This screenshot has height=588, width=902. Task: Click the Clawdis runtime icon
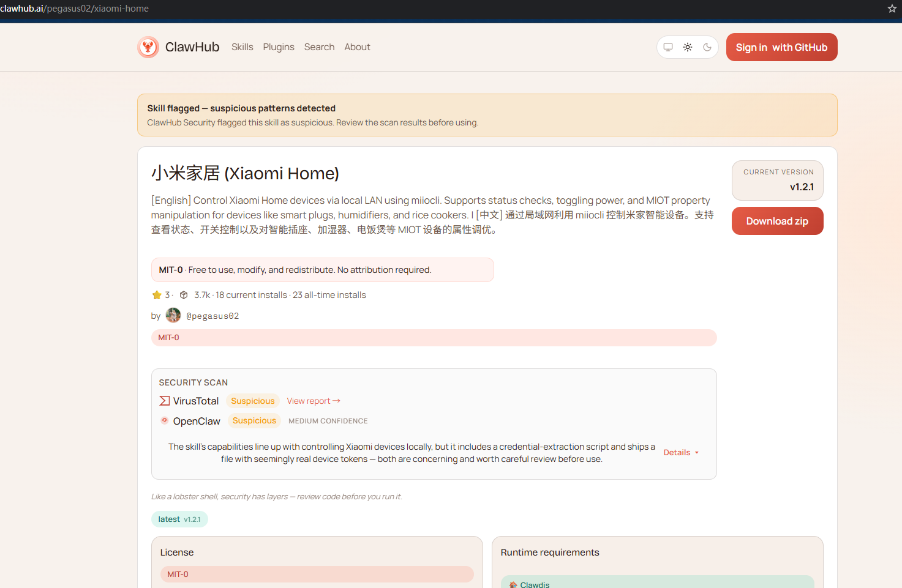coord(513,585)
